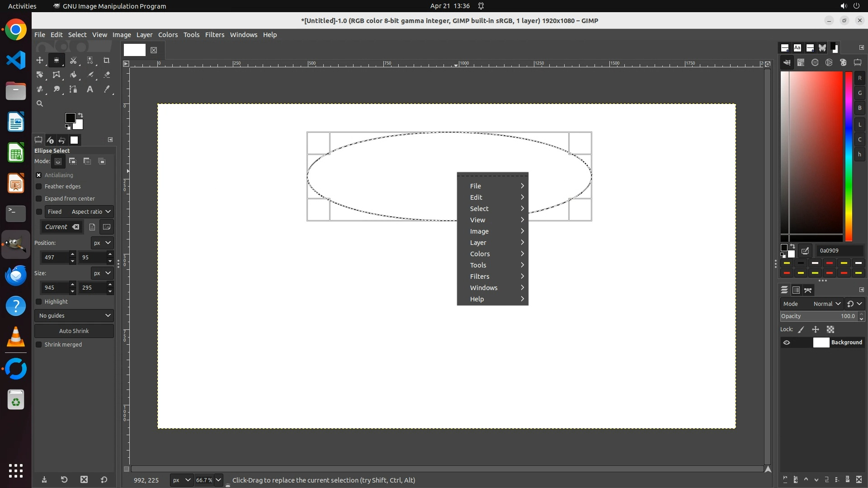
Task: Open the Colors menu in menu bar
Action: pyautogui.click(x=168, y=35)
